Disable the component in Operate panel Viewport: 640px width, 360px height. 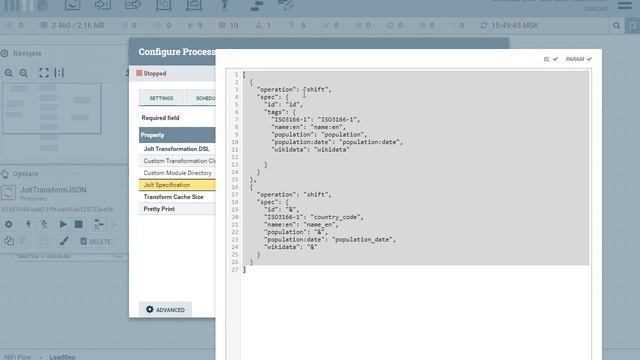[44, 224]
